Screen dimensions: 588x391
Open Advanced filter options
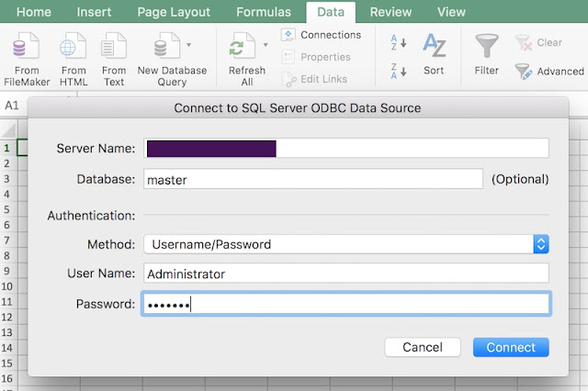(x=549, y=72)
